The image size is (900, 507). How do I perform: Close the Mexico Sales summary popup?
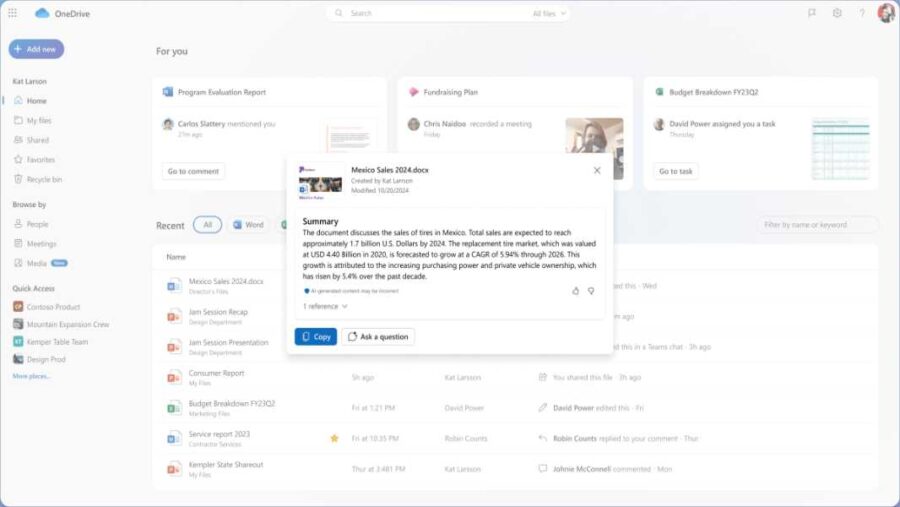coord(597,171)
